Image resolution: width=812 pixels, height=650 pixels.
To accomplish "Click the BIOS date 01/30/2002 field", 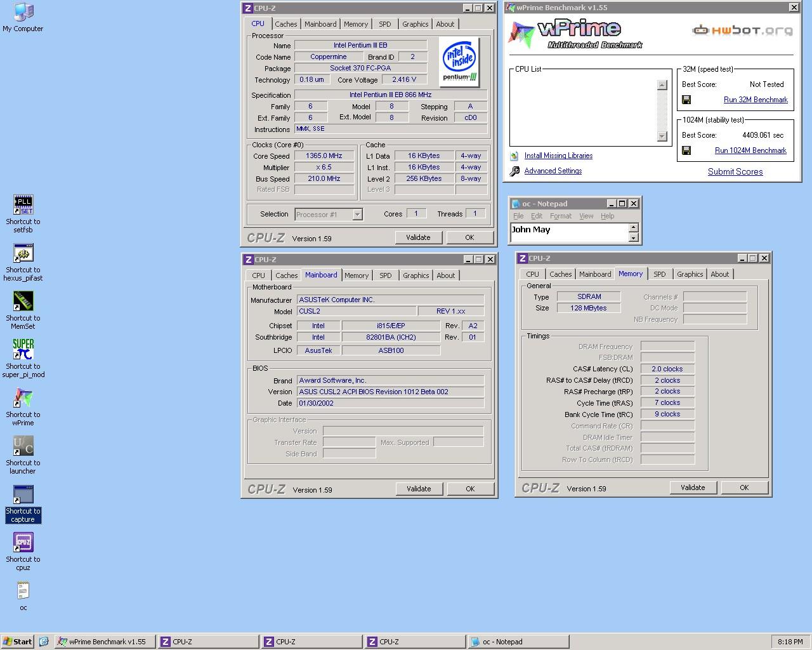I will click(390, 403).
